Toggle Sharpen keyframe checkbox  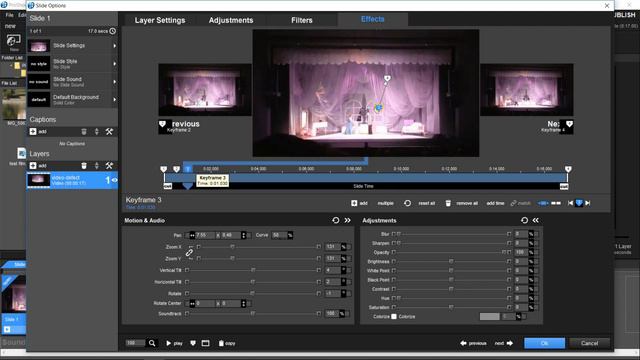[x=393, y=243]
